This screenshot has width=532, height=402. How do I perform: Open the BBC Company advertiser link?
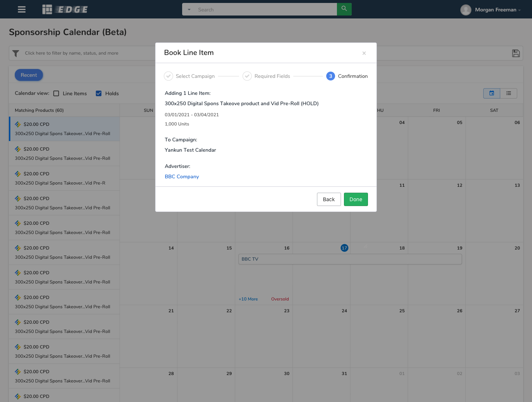pyautogui.click(x=182, y=176)
